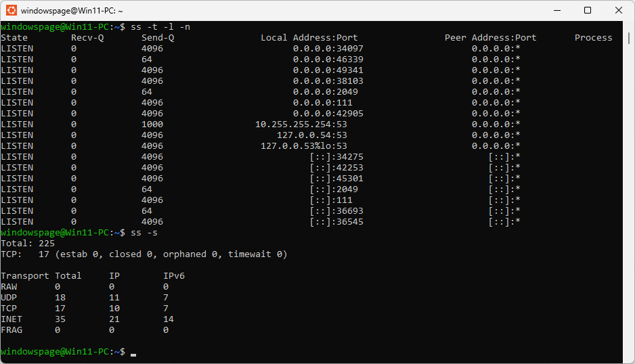Viewport: 635px width, 364px height.
Task: Click the 'Total: 225' summary line
Action: (x=28, y=244)
